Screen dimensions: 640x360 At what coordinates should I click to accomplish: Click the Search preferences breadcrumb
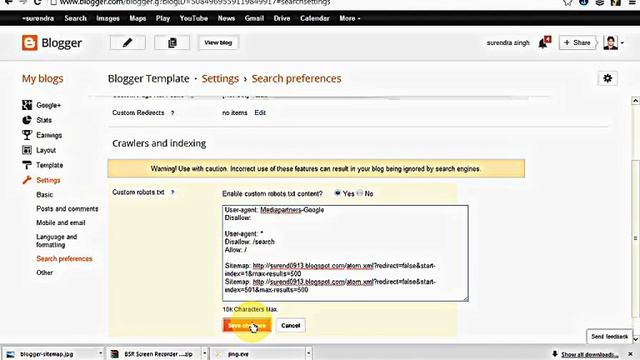(296, 78)
